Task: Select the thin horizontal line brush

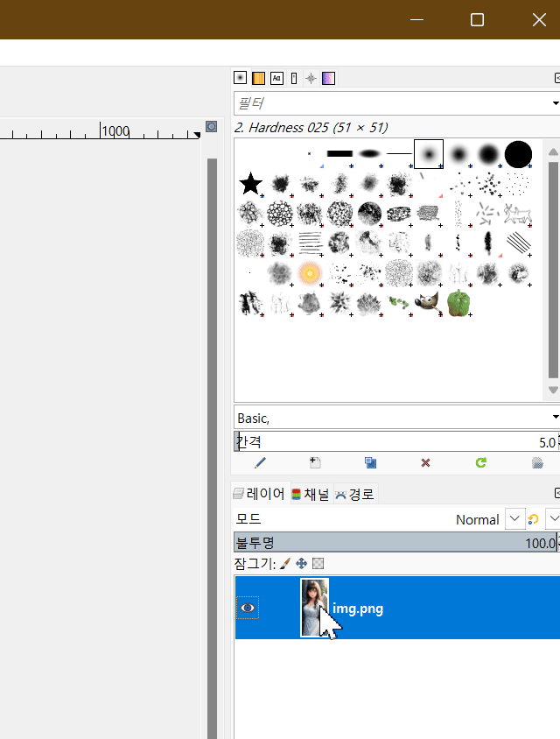Action: tap(399, 153)
